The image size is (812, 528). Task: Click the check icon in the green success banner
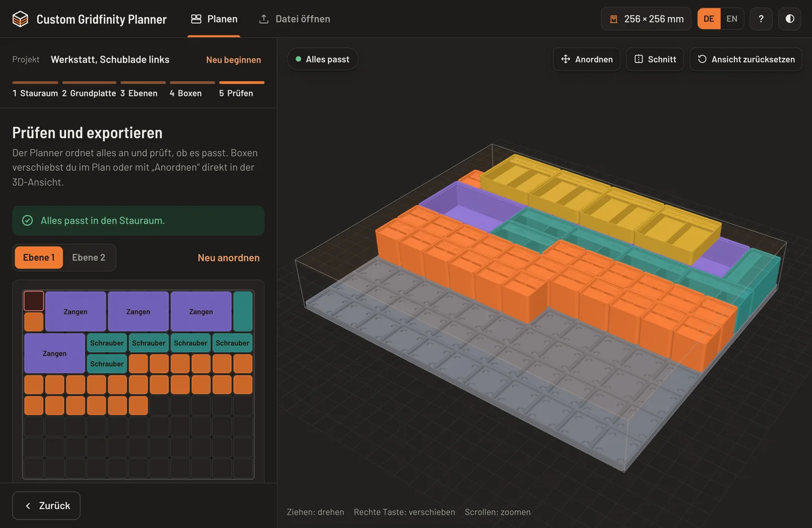(x=27, y=221)
